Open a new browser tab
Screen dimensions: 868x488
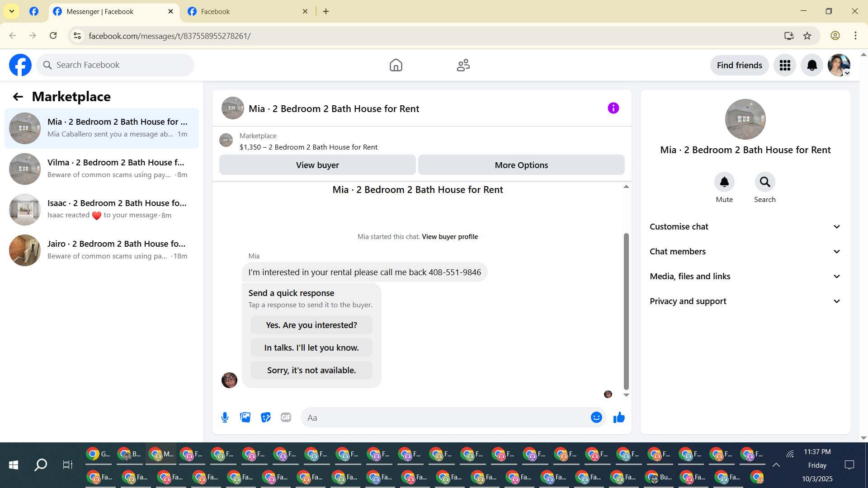[326, 11]
